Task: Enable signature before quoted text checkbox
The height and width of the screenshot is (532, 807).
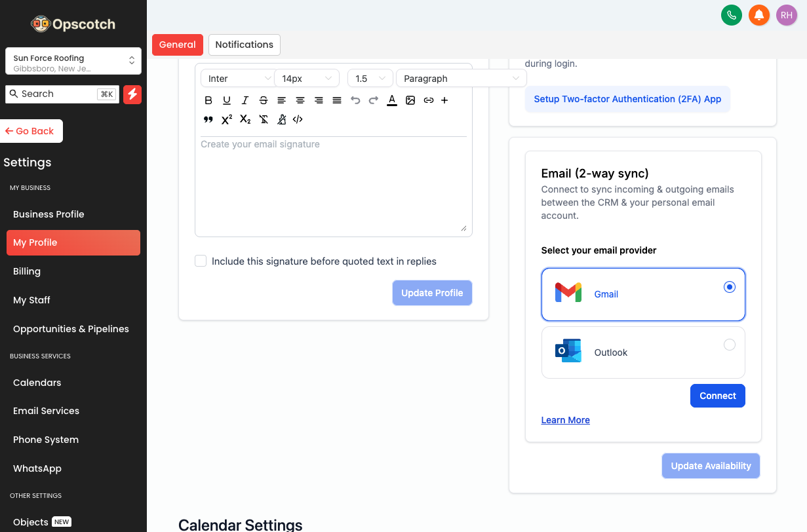Action: (x=201, y=261)
